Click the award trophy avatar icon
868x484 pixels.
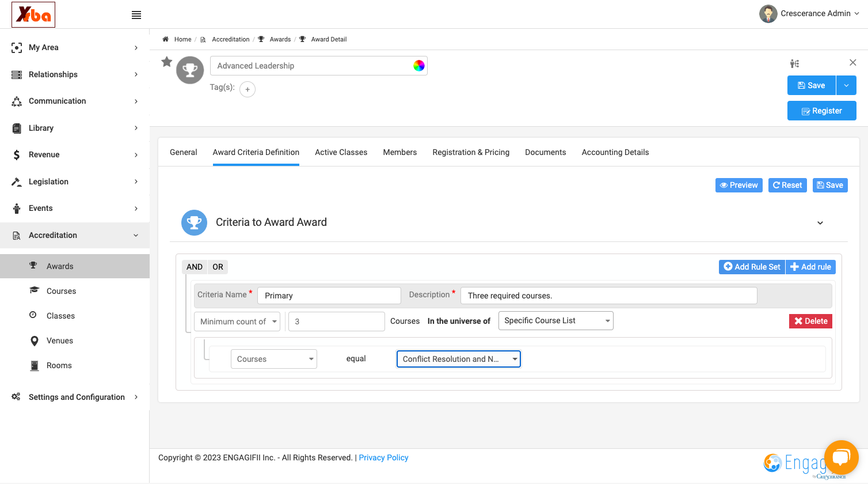pyautogui.click(x=190, y=70)
